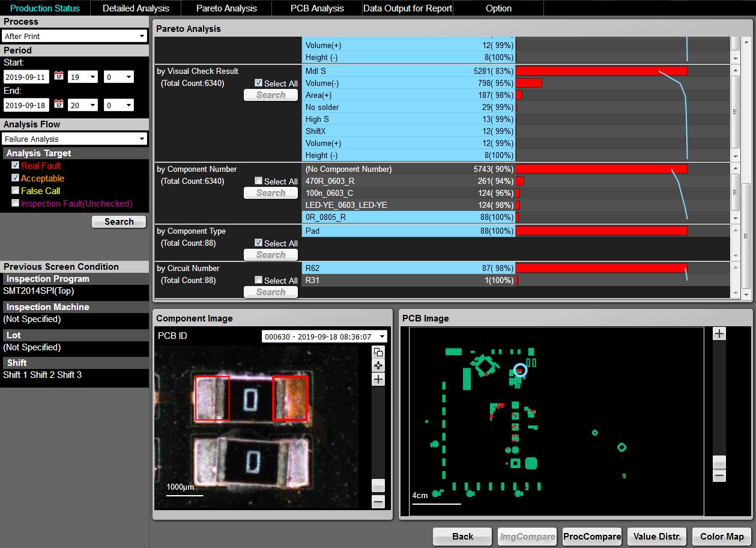The height and width of the screenshot is (548, 756).
Task: Zoom out of the PCB Image
Action: pyautogui.click(x=719, y=475)
